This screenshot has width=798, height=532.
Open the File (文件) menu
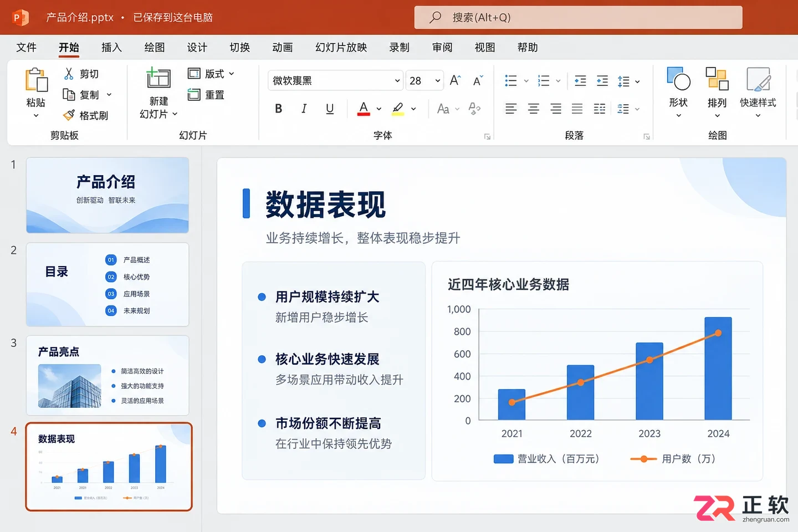click(26, 48)
